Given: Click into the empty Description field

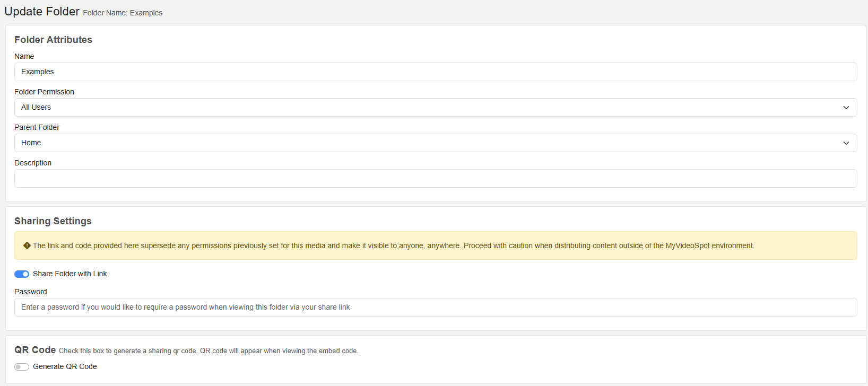Looking at the screenshot, I should pos(435,178).
